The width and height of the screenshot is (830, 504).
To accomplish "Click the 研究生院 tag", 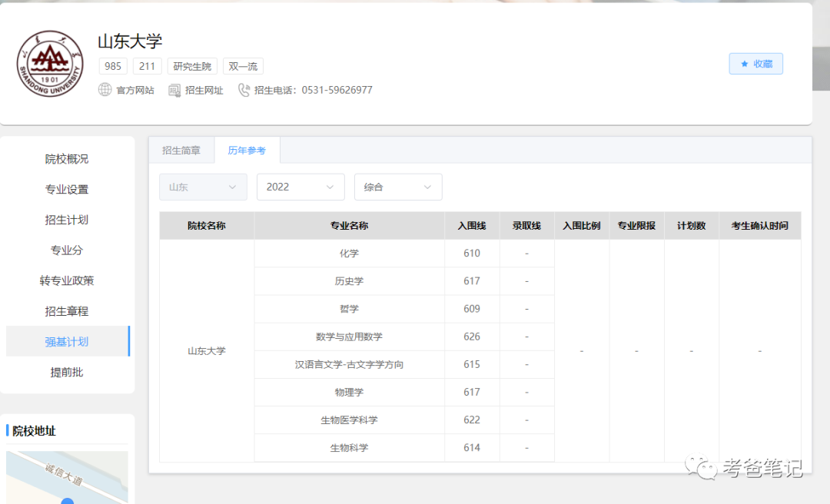I will (x=192, y=66).
